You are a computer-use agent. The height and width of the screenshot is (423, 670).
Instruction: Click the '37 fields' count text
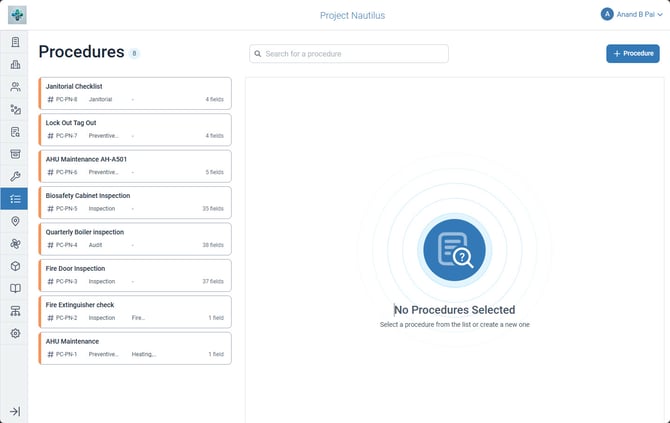(213, 281)
